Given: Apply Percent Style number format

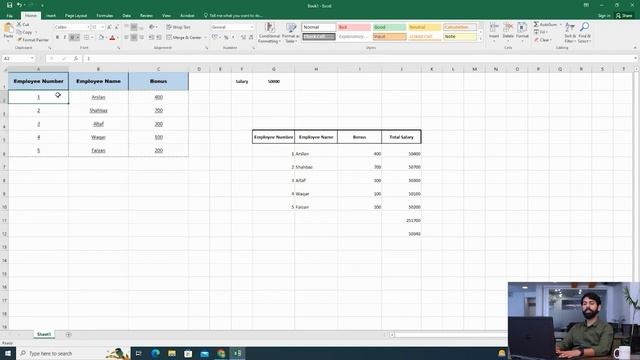Looking at the screenshot, I should point(226,38).
